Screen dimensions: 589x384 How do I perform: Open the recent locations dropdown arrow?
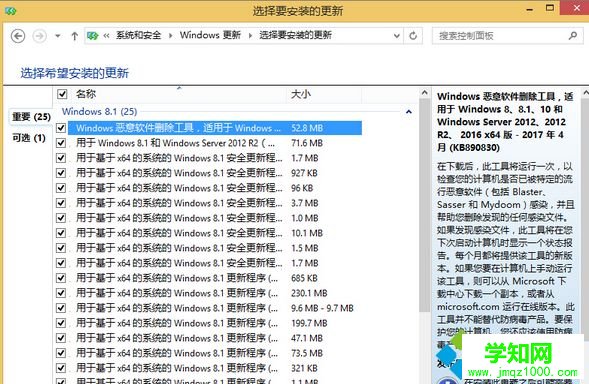57,36
